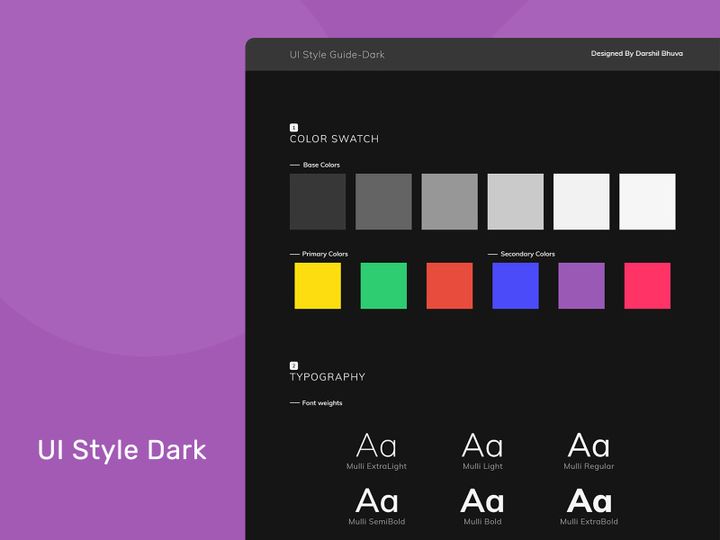720x540 pixels.
Task: Select the blue secondary color swatch
Action: pos(515,286)
